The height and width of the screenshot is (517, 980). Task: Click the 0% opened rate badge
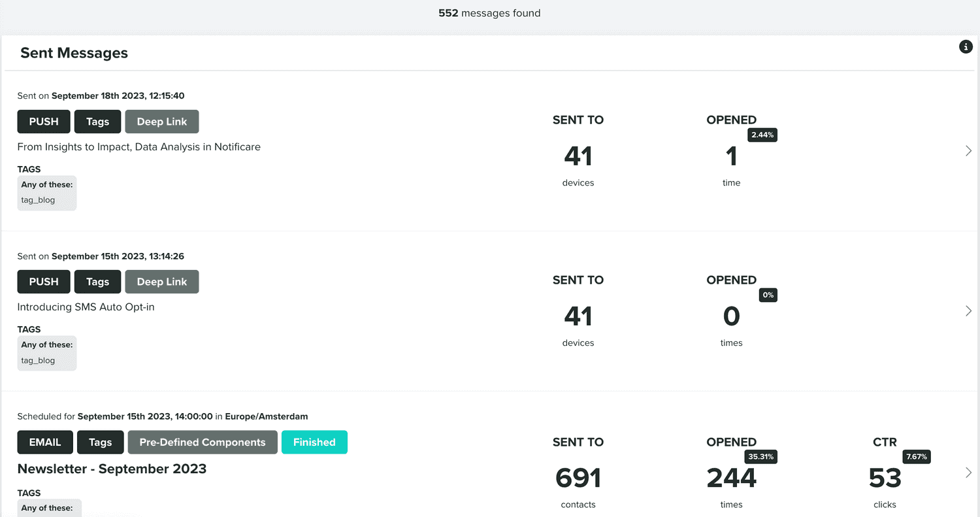click(x=768, y=295)
